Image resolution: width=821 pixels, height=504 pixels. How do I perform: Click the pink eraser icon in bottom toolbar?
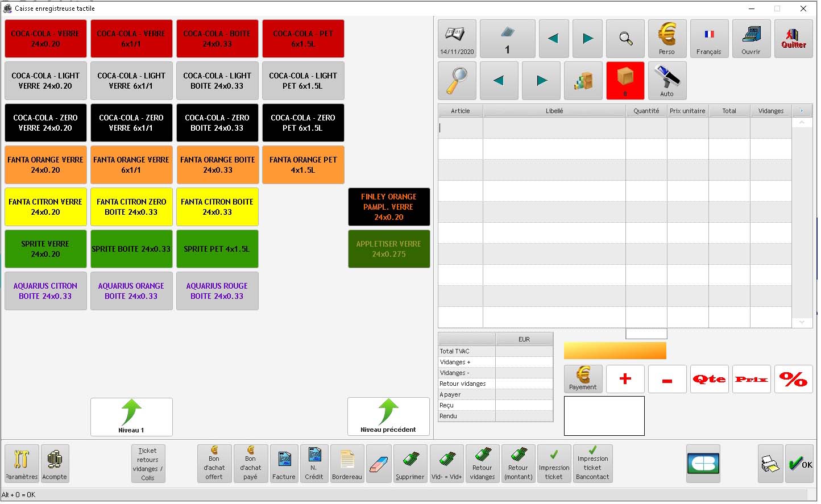click(x=379, y=464)
